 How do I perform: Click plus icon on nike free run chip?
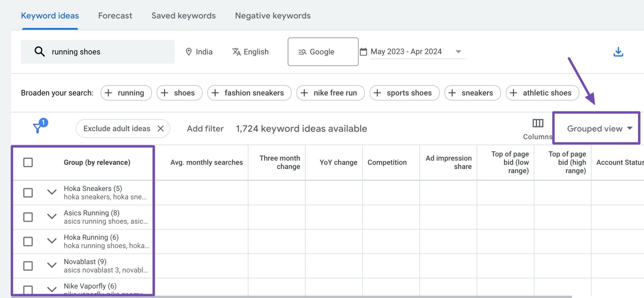pos(304,93)
